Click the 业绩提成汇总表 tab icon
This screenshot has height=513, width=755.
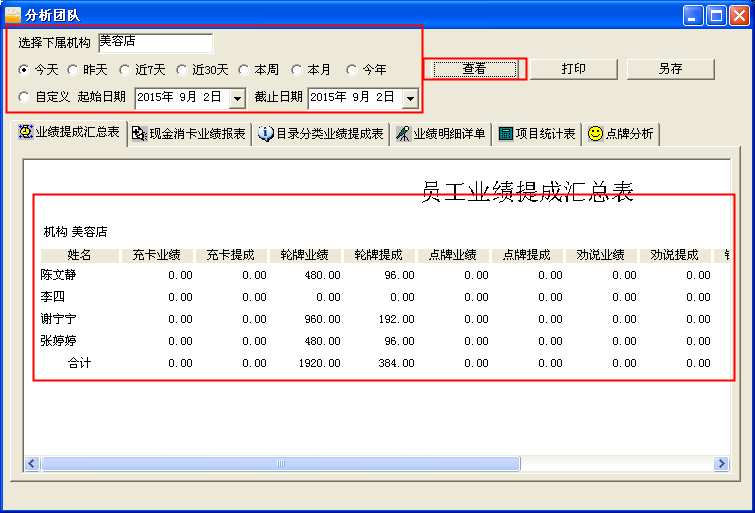click(26, 132)
